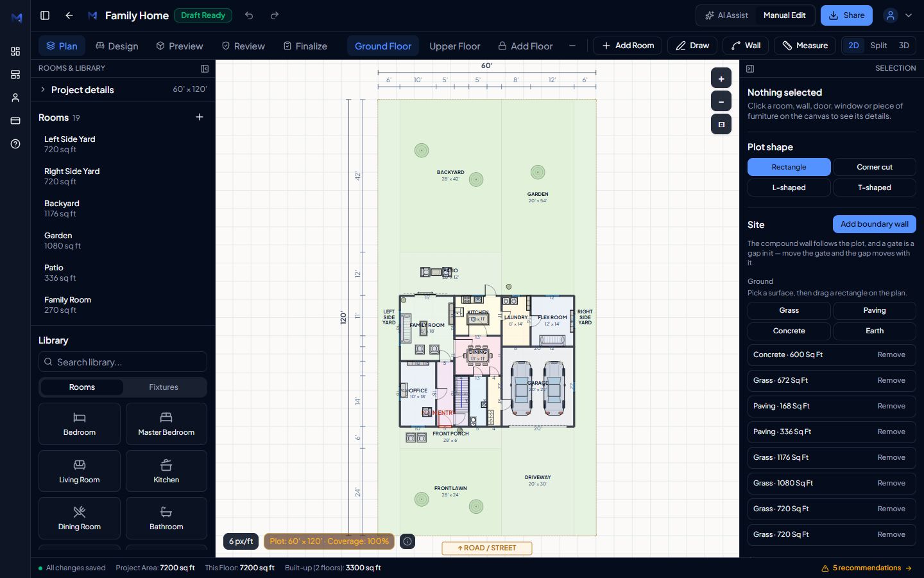924x578 pixels.
Task: Pick the Paving ground surface
Action: pos(875,310)
